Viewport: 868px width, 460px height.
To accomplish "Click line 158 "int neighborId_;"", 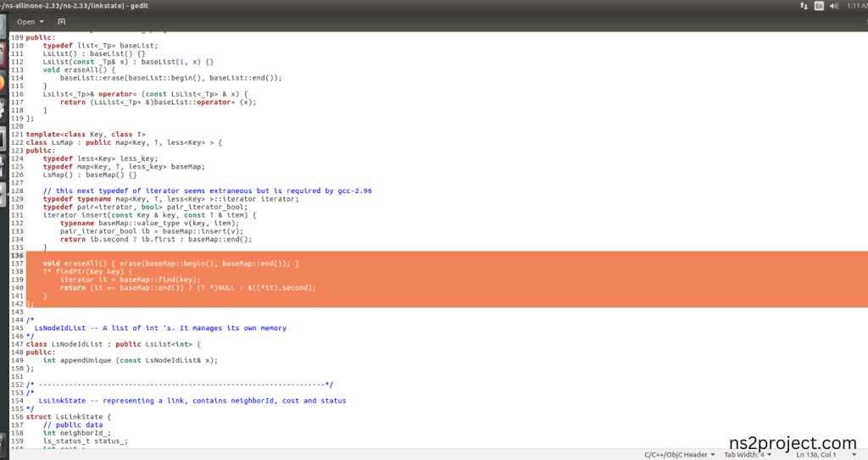I will 77,433.
